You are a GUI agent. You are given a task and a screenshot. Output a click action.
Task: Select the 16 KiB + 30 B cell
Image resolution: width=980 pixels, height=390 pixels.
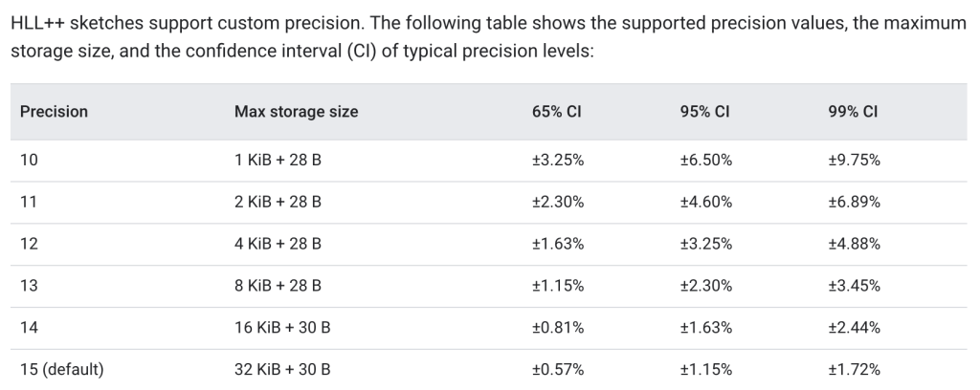[282, 328]
